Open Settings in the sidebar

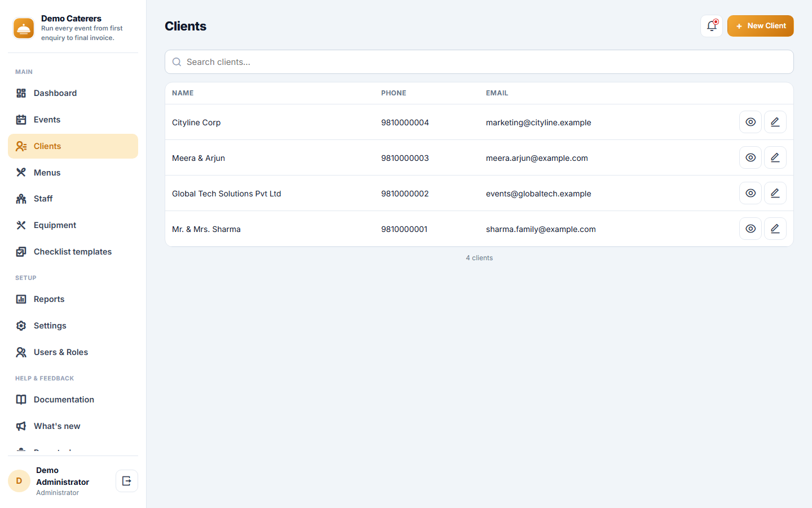pyautogui.click(x=73, y=326)
